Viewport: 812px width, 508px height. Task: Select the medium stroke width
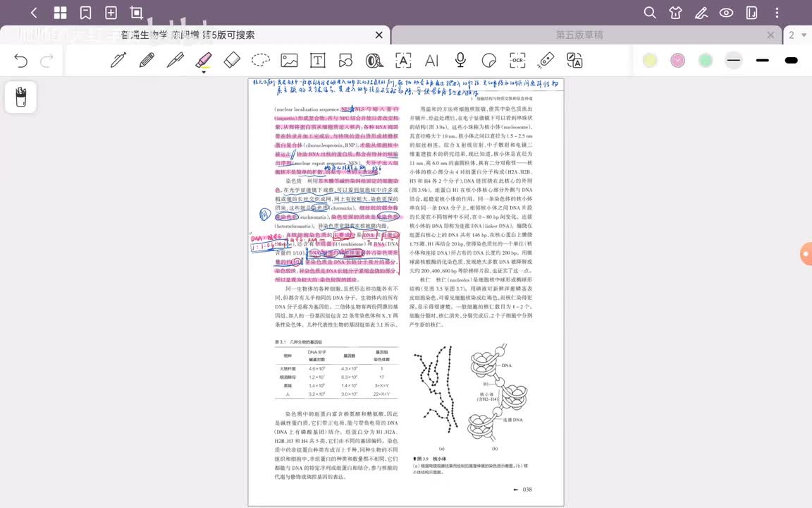[762, 60]
